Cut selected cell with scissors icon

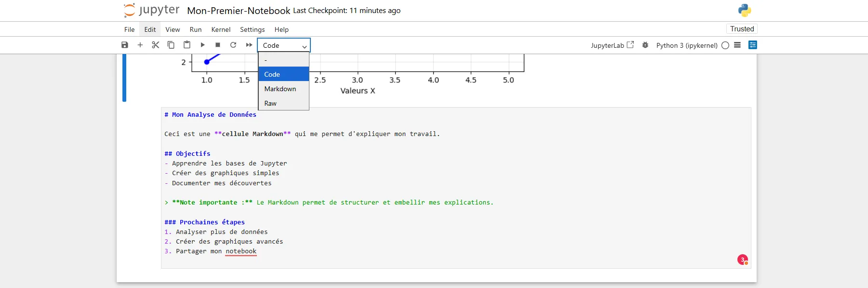[x=155, y=45]
